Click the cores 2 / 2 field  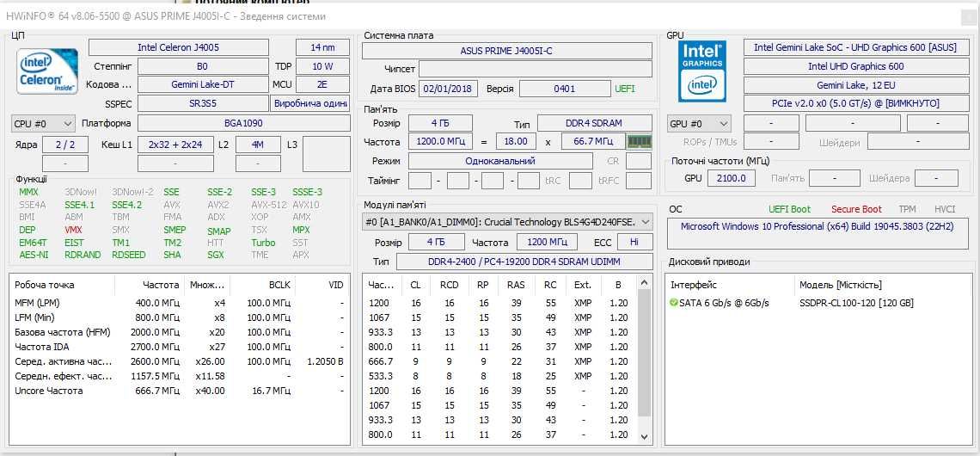pos(65,145)
